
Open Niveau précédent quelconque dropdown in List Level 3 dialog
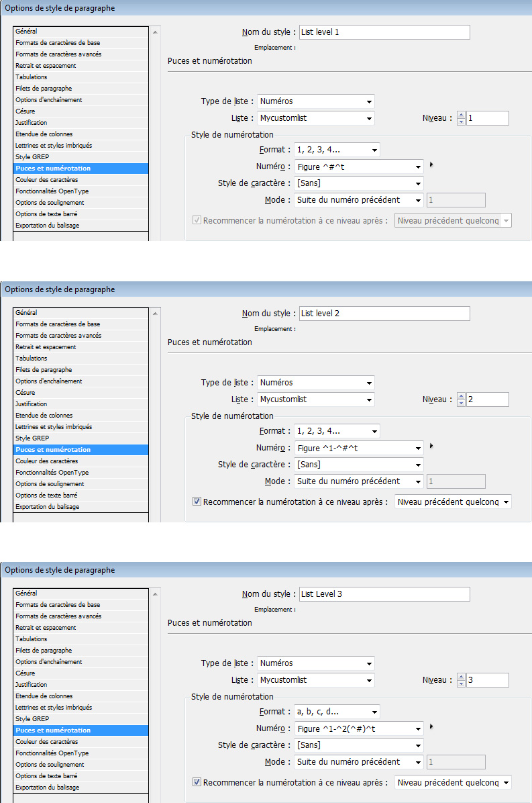point(453,782)
